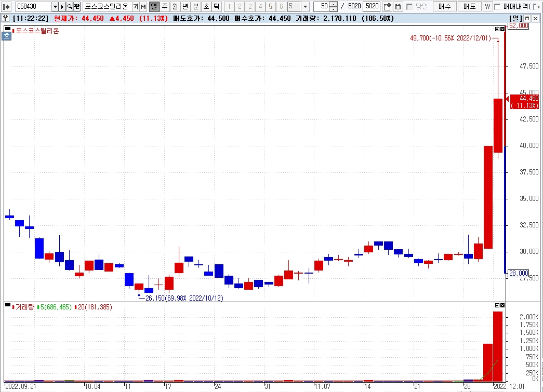Click the 기 icon next to stock name
543x392 pixels.
tap(136, 7)
